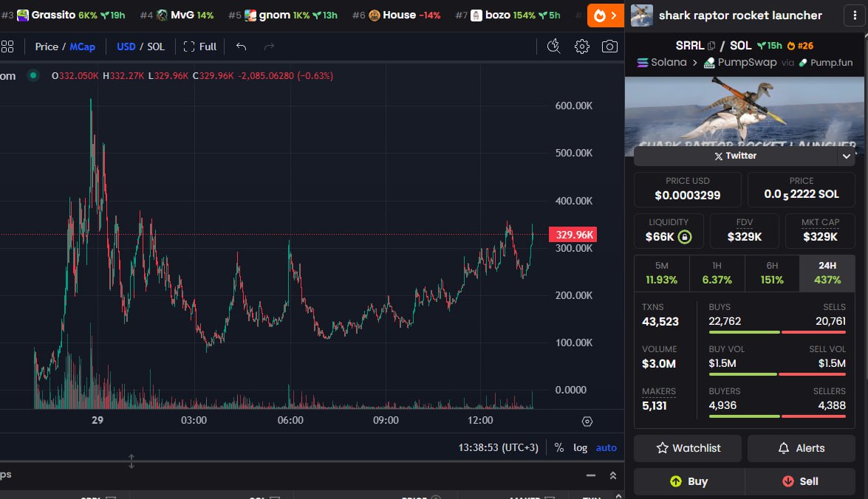Click the Price USD $0.0003299 box
868x499 pixels.
[x=688, y=189]
